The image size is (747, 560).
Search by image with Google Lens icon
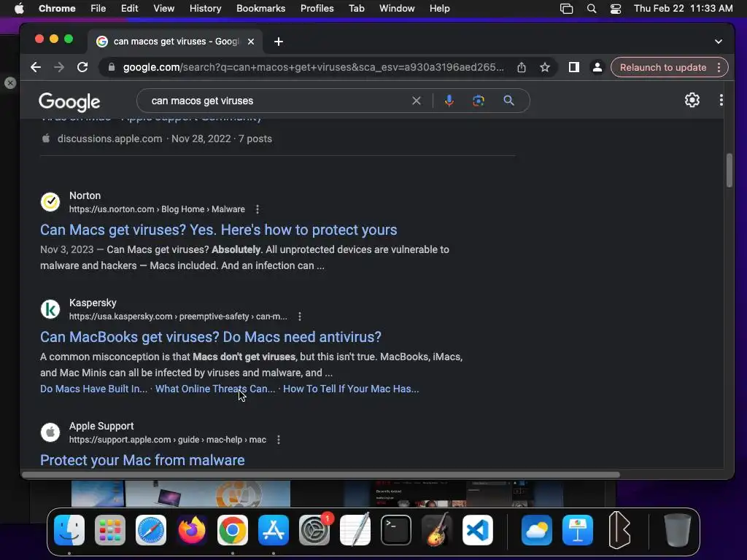point(479,101)
